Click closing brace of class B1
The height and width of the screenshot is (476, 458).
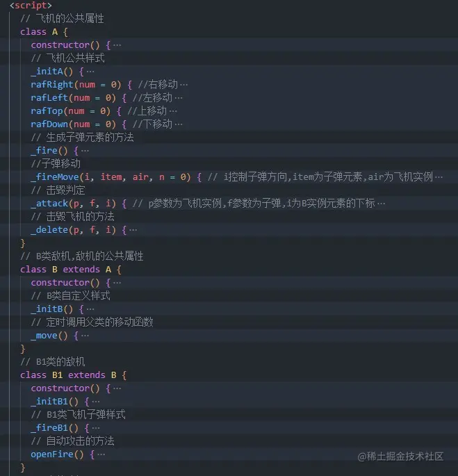[23, 468]
